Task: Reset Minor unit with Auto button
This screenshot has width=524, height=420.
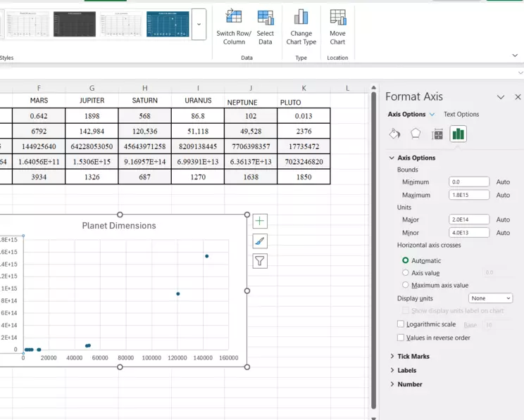Action: tap(503, 233)
